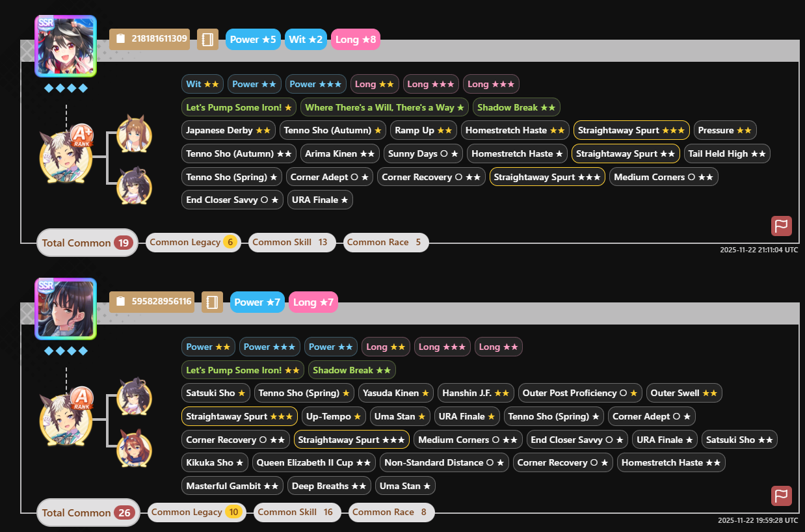Screen dimensions: 805x532
Task: Click the Queen Elizabeth II Cup chip
Action: click(314, 462)
